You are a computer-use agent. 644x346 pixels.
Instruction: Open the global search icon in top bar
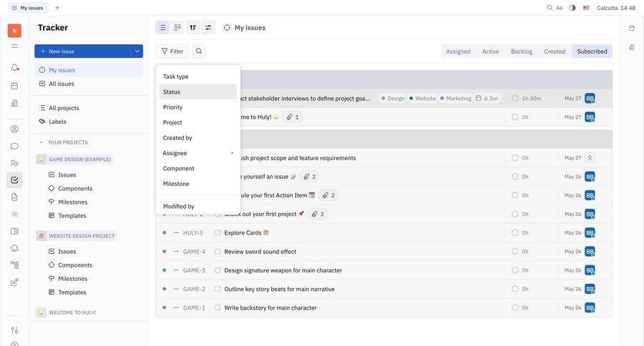[550, 8]
